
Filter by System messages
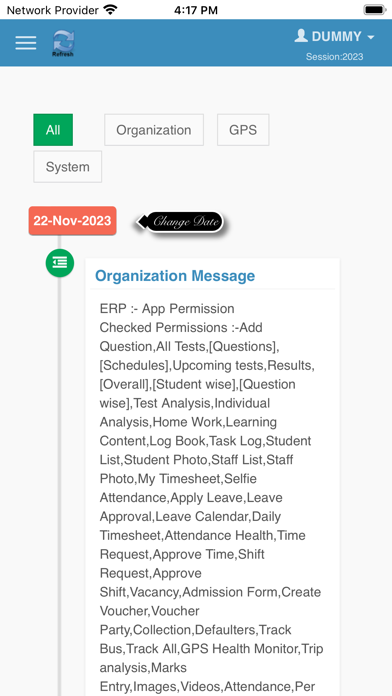coord(67,166)
